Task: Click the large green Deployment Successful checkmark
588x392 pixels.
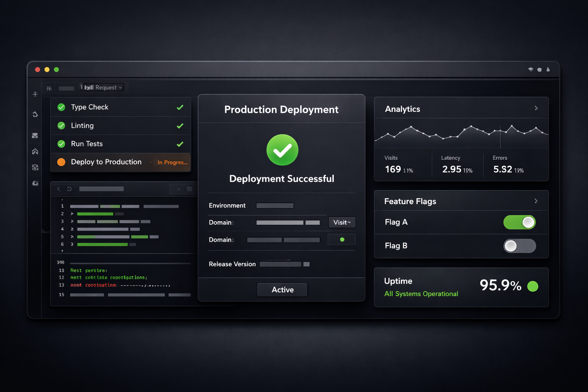Action: pos(283,150)
